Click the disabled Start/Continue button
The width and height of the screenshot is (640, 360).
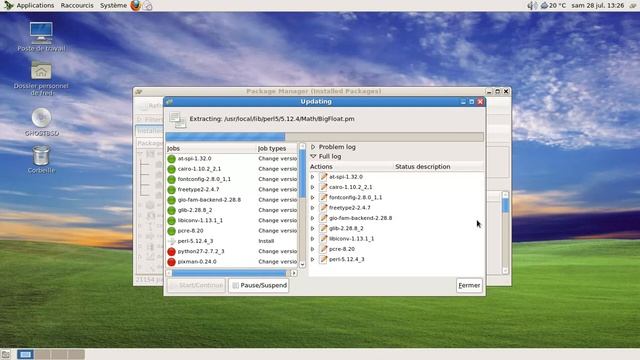click(x=196, y=285)
